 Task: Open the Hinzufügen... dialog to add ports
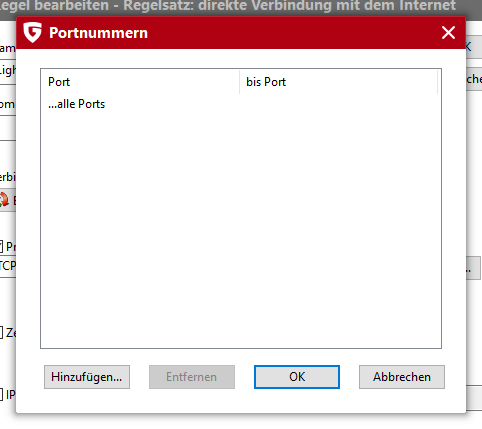coord(87,377)
